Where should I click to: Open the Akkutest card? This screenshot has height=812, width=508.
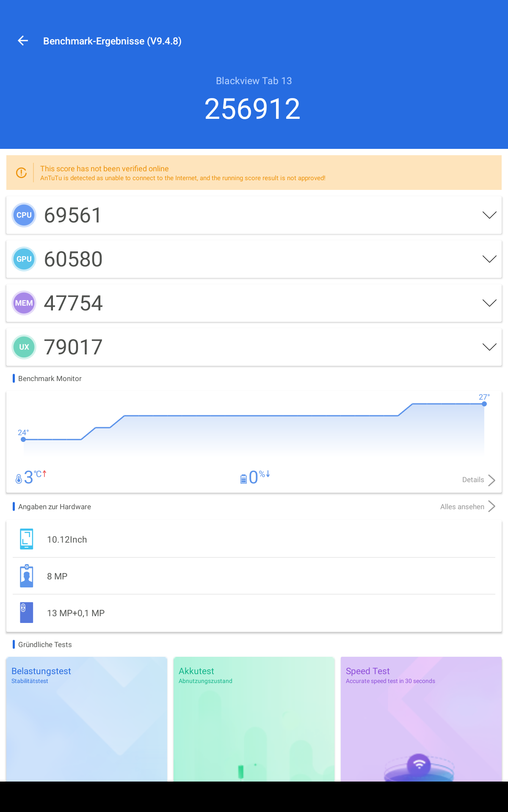pos(254,719)
